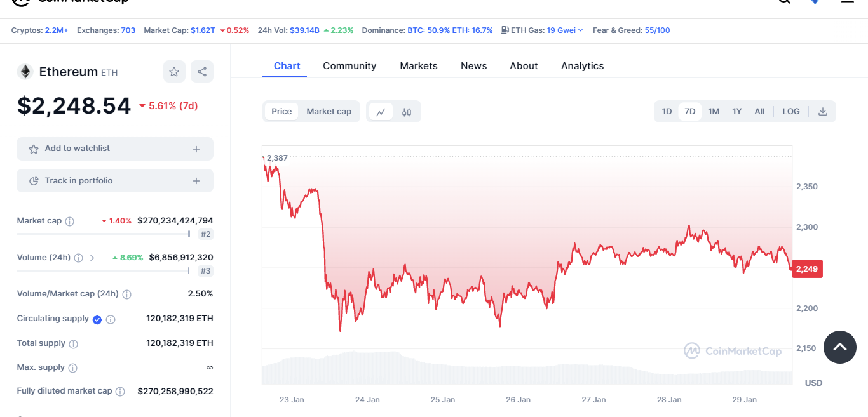The height and width of the screenshot is (417, 868).
Task: Open the Chart tab
Action: click(287, 66)
